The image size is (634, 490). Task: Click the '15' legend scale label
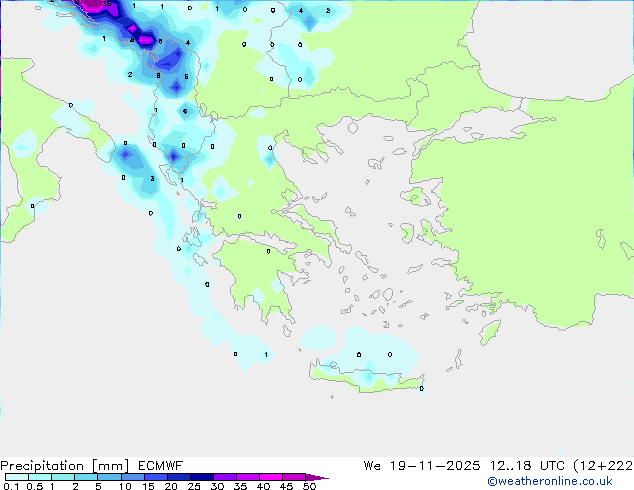tap(148, 486)
